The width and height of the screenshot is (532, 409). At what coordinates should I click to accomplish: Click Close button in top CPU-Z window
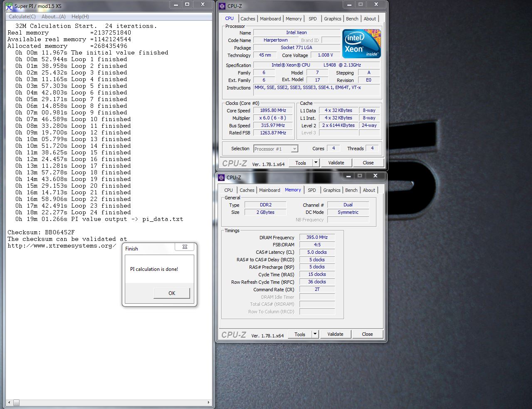click(x=368, y=163)
